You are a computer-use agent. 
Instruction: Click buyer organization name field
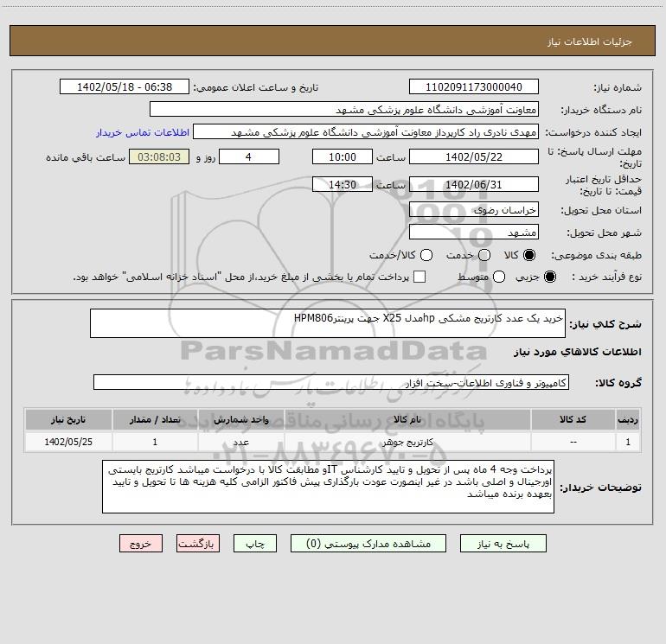344,109
